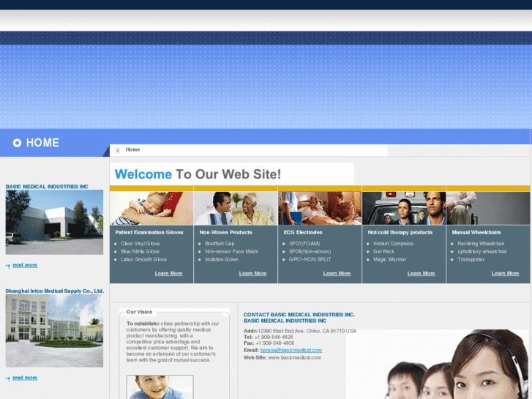Click the BASIC MEDICAL INDUSTRIES INC sidebar title

tap(47, 187)
